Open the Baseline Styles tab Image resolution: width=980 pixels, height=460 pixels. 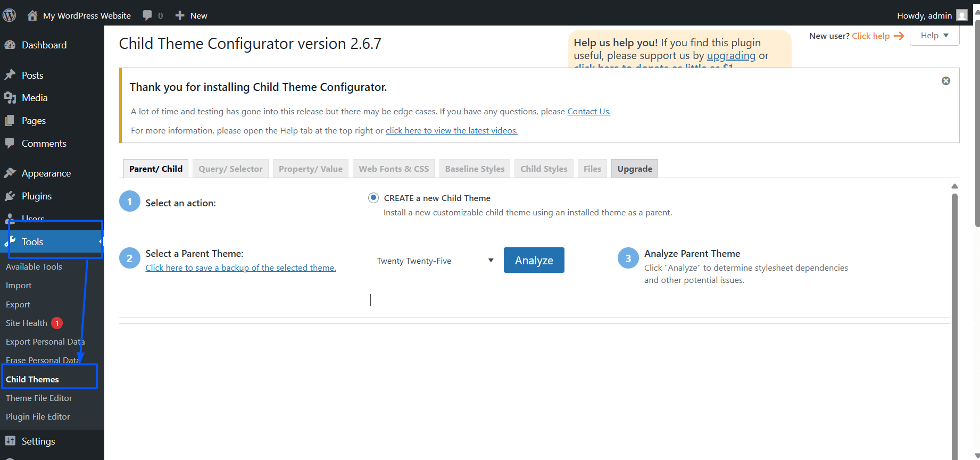(x=475, y=169)
